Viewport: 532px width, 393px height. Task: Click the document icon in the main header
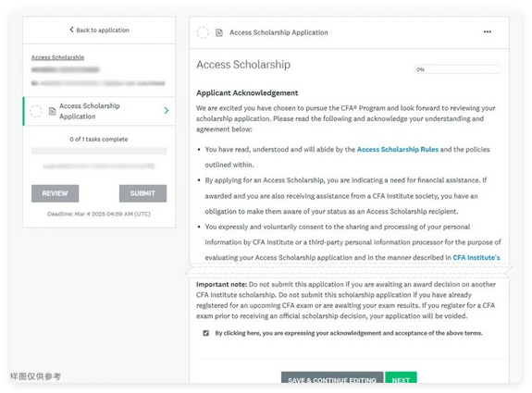pos(219,32)
